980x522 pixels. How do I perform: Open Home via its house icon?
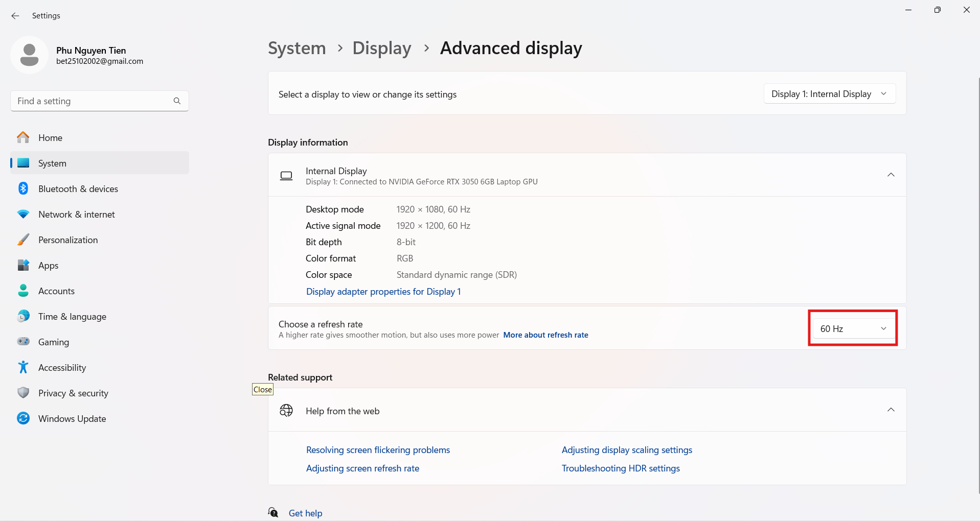[23, 137]
